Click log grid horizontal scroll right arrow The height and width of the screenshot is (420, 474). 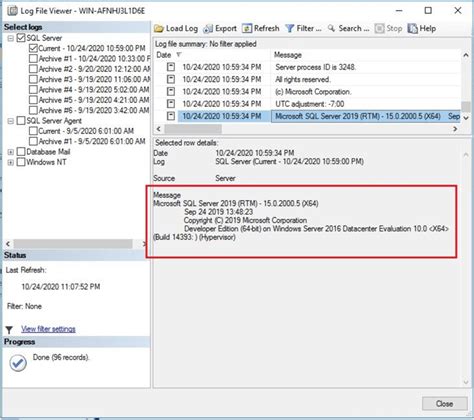point(455,129)
